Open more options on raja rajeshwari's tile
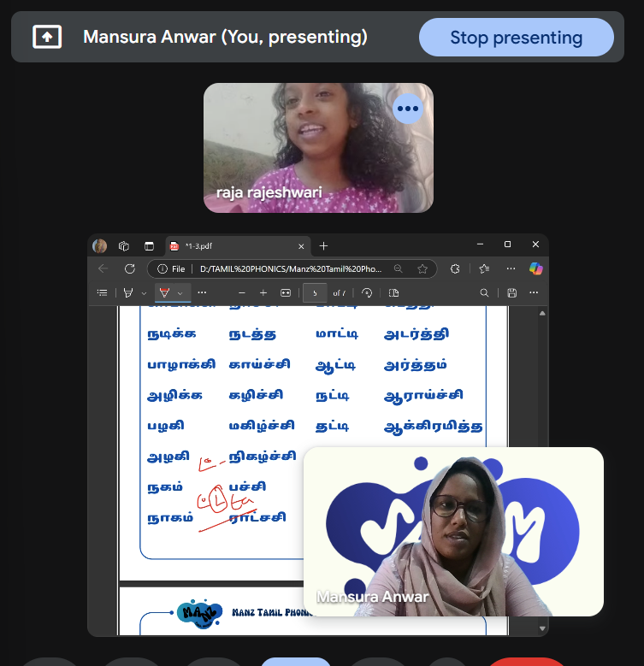Screen dimensions: 644x666 [408, 109]
